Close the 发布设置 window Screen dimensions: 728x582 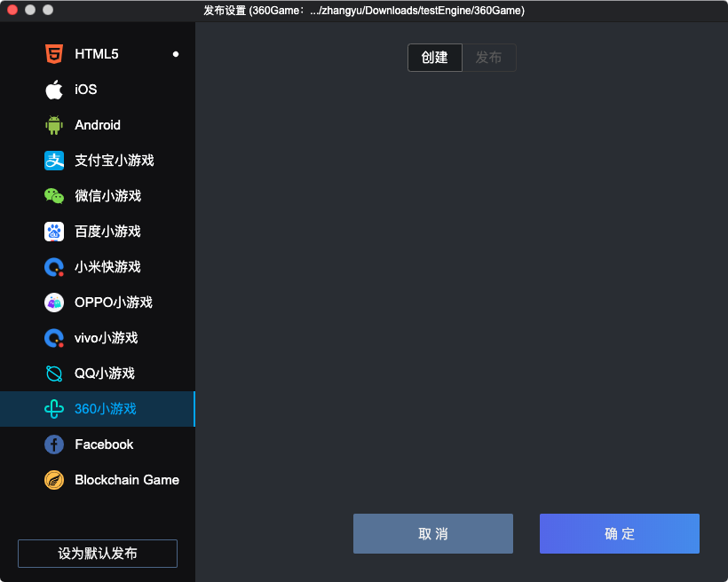coord(12,10)
